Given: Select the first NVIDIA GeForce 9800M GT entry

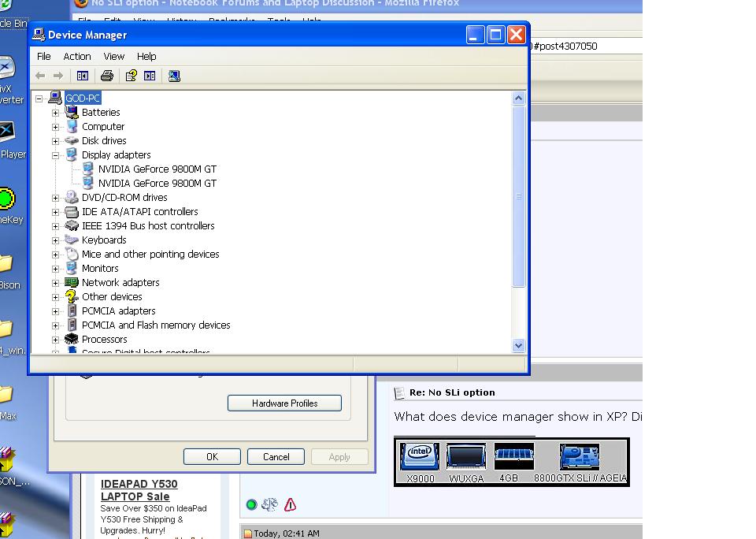Looking at the screenshot, I should (157, 169).
